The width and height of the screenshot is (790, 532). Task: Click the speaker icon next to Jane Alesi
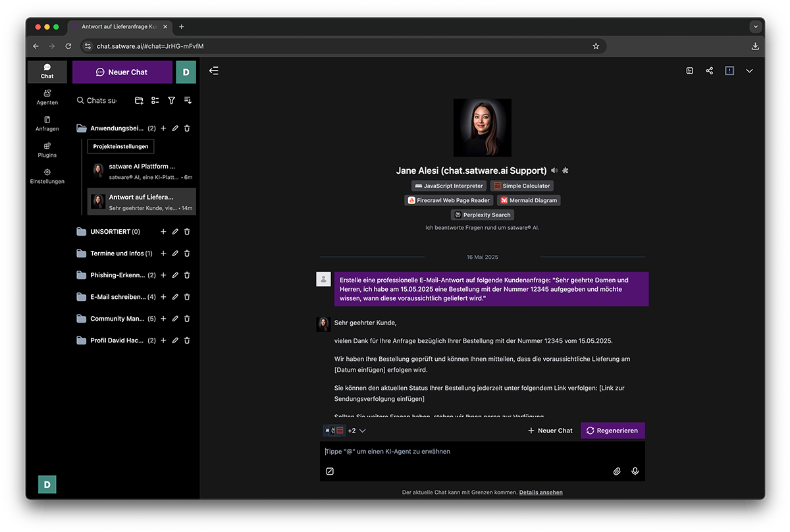click(x=554, y=171)
